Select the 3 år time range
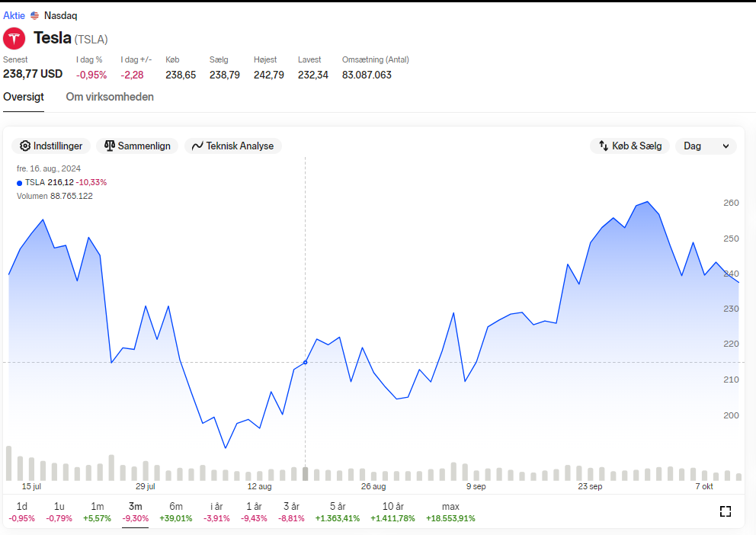The image size is (756, 535). click(291, 512)
